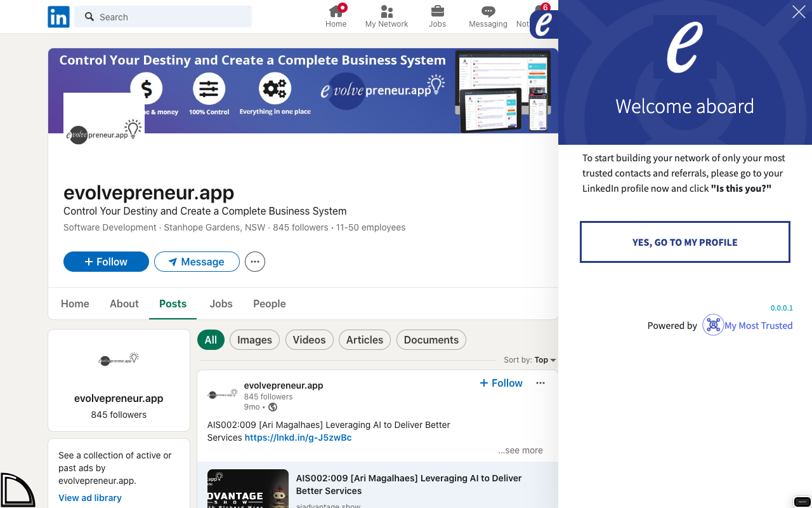
Task: Click YES, GO TO MY PROFILE button
Action: click(684, 242)
